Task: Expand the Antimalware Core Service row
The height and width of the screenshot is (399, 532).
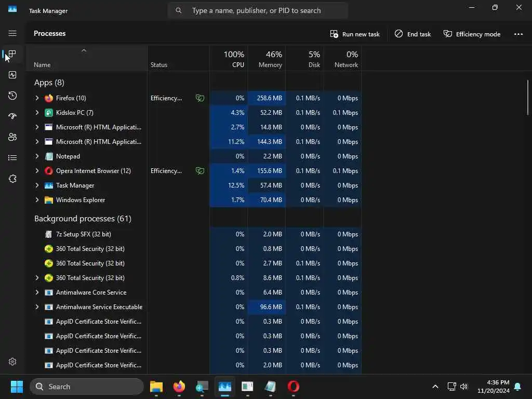Action: tap(37, 292)
